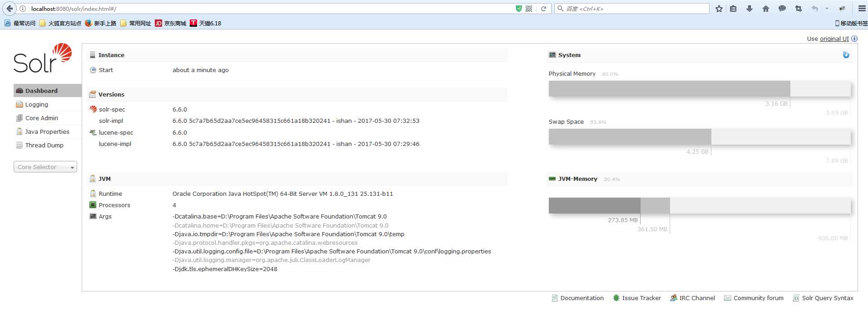Click the Dashboard gauge icon
Viewport: 868px width, 330px height.
pyautogui.click(x=20, y=91)
